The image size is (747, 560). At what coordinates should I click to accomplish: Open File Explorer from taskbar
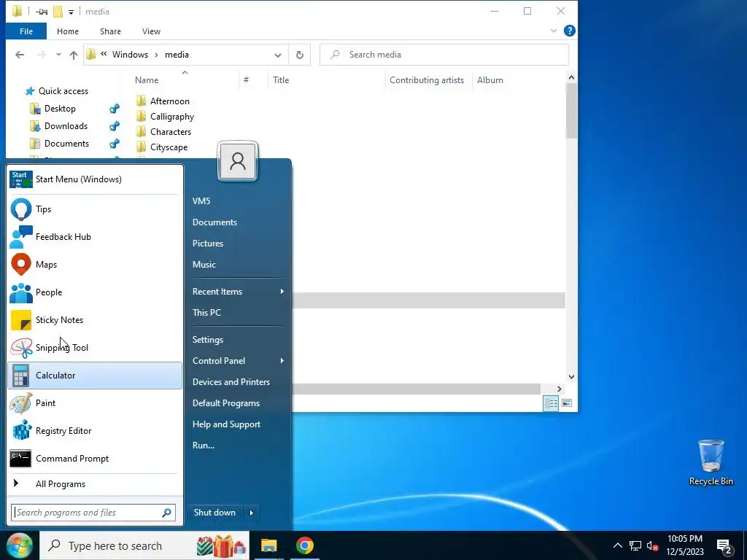point(268,545)
